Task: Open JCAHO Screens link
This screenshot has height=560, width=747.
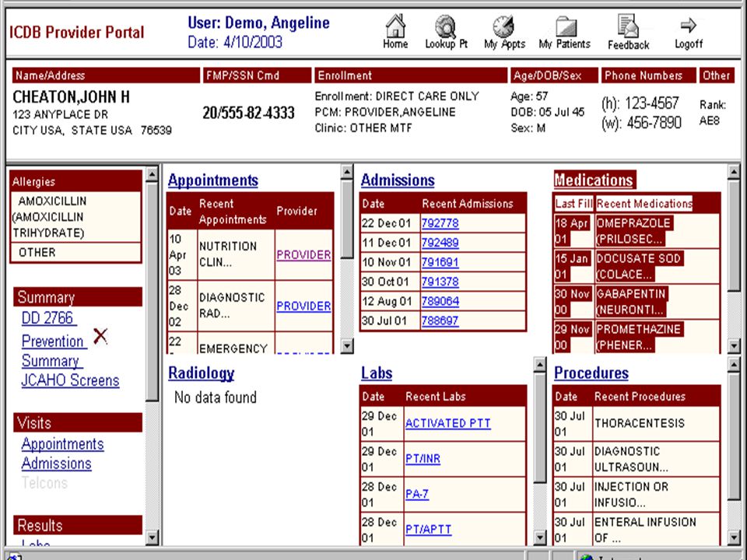Action: [x=70, y=380]
